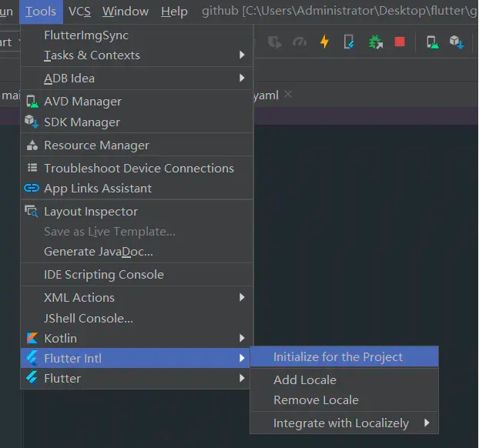The image size is (479, 448).
Task: Click the greyed run-with-coverage icon in toolbar
Action: tap(275, 42)
